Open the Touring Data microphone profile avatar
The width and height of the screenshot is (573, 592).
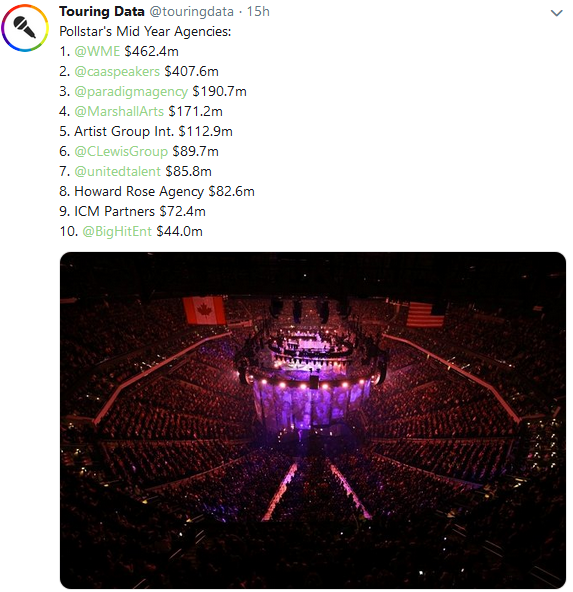pos(25,28)
